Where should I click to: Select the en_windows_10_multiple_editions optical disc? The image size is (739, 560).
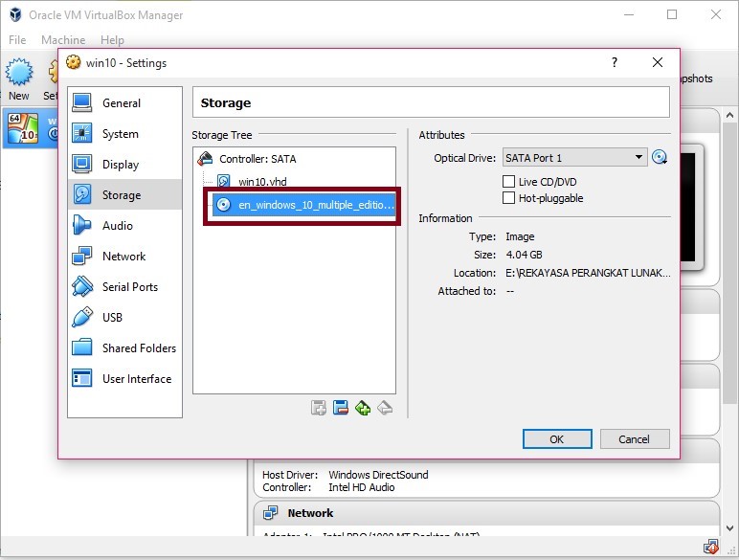pyautogui.click(x=304, y=205)
